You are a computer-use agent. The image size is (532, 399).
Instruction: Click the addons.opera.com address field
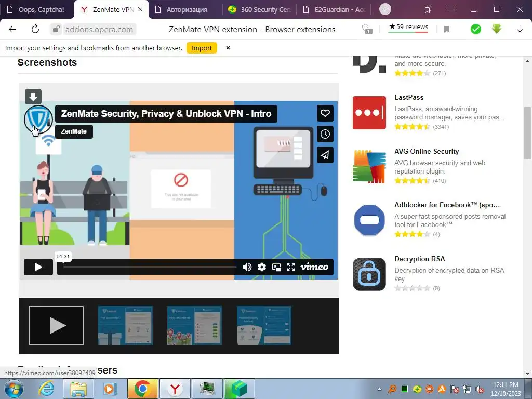coord(99,30)
